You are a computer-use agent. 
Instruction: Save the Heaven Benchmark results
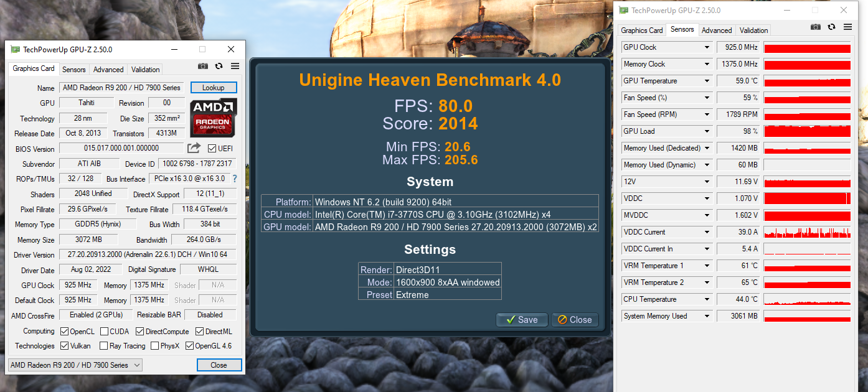522,320
